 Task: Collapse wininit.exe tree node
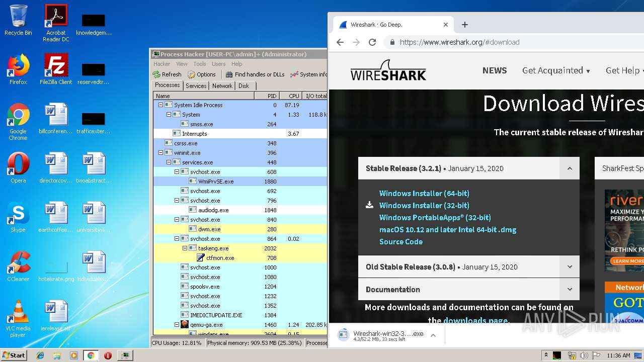tap(161, 153)
